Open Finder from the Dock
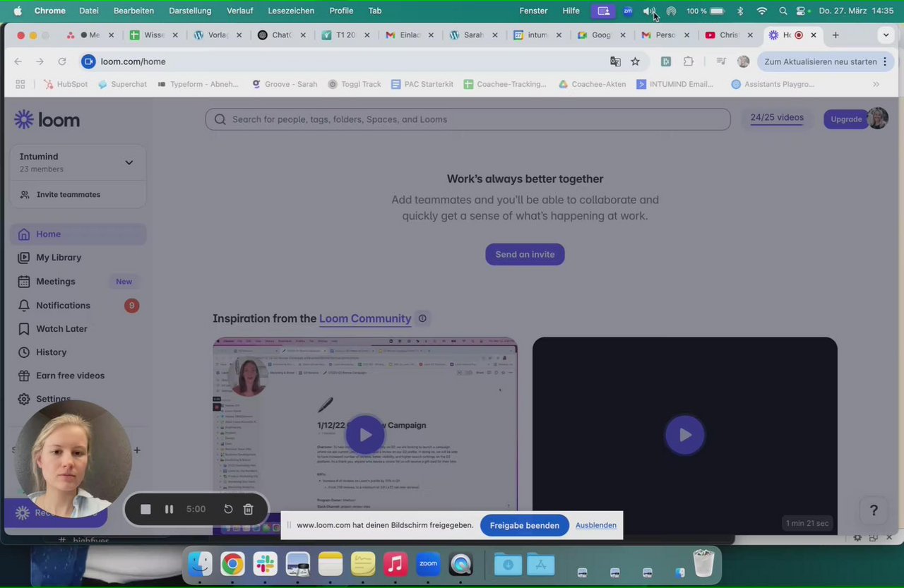The height and width of the screenshot is (588, 904). click(x=200, y=564)
